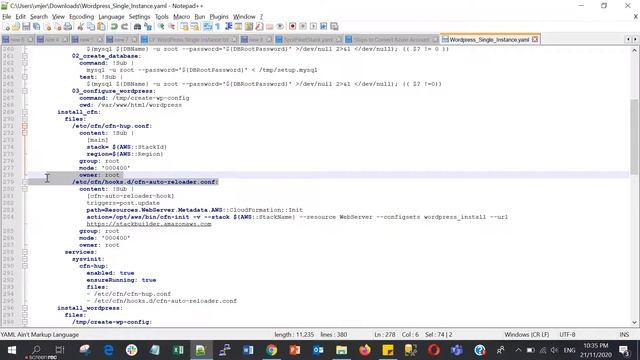The height and width of the screenshot is (360, 640).
Task: Click the Save All toolbar icon
Action: tap(36, 27)
